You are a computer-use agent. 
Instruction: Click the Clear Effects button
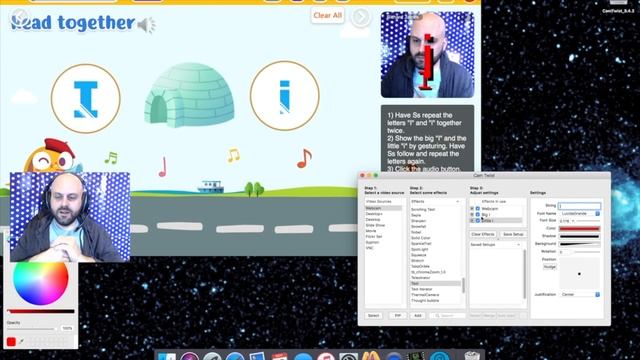tap(483, 234)
